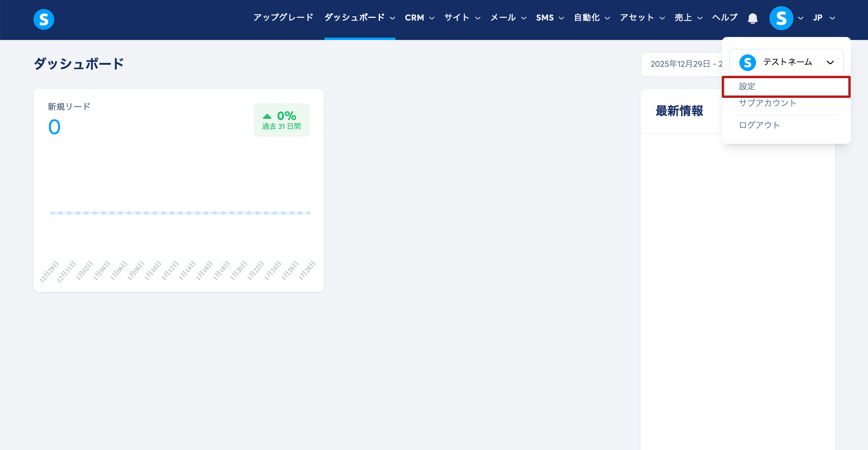Click the Systeme logo at top left
The image size is (868, 450).
[x=44, y=19]
